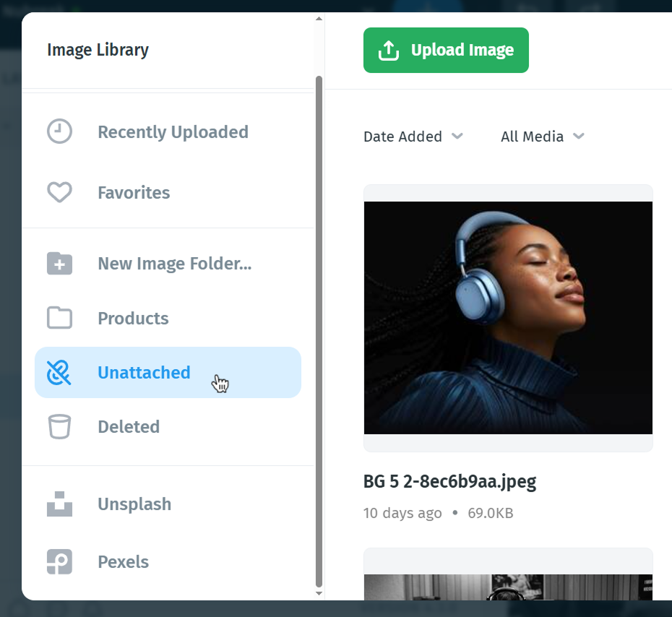The width and height of the screenshot is (672, 617).
Task: Click the BG 5 2-8ec6b9aa.jpeg file name
Action: (x=449, y=482)
